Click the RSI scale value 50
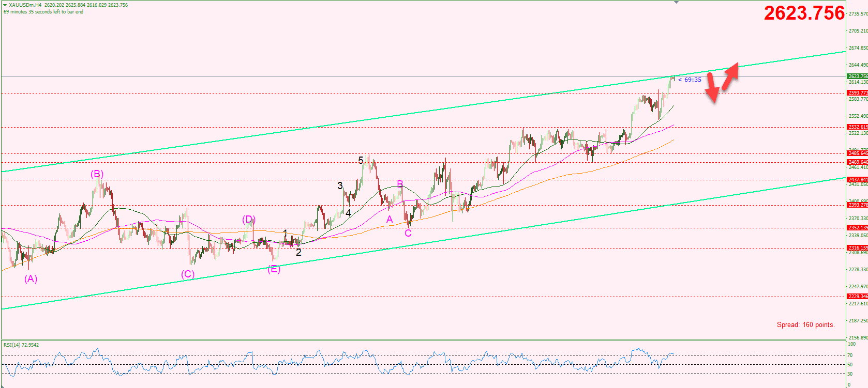Screen dimensions: 868x388 pos(850,365)
